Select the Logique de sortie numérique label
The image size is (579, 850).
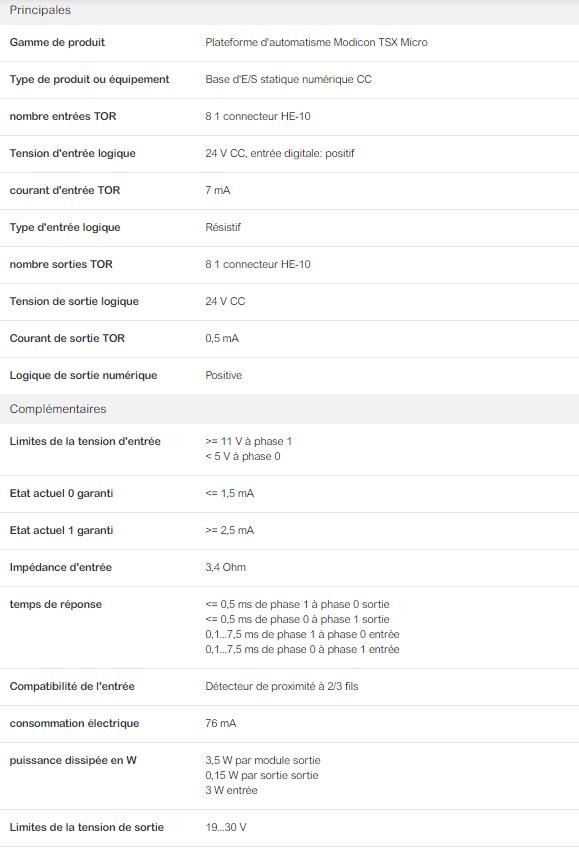[x=83, y=375]
